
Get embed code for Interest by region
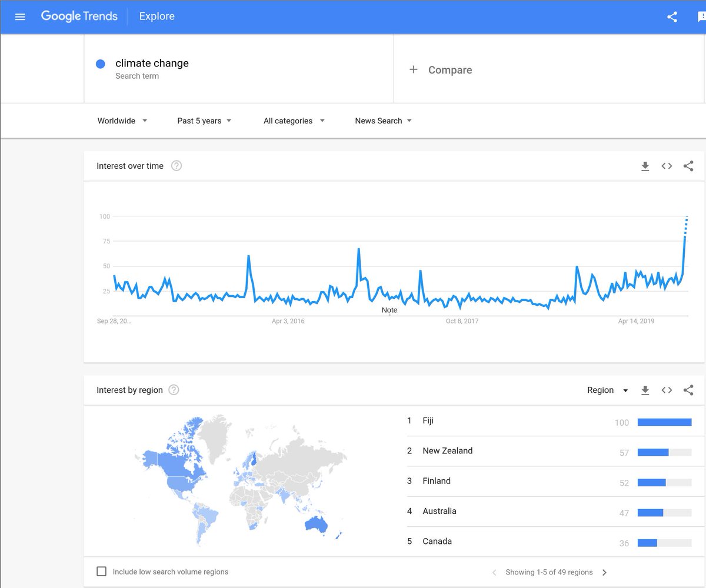[667, 390]
